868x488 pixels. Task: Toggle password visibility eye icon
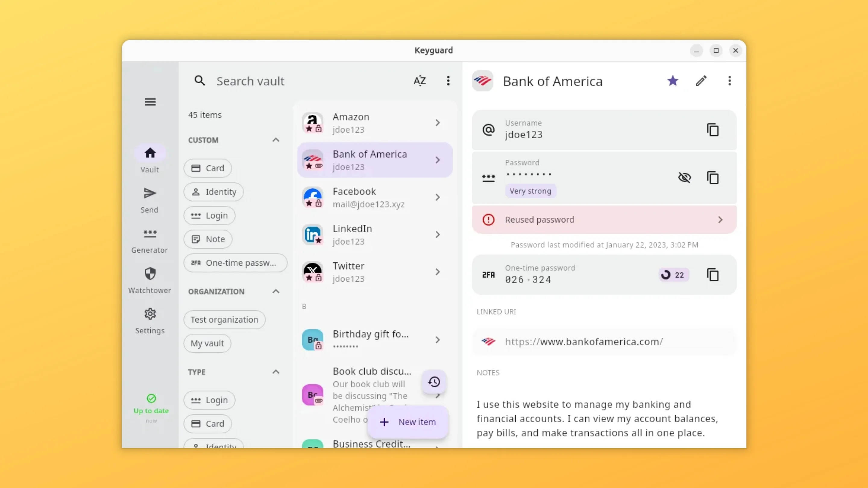pos(684,177)
